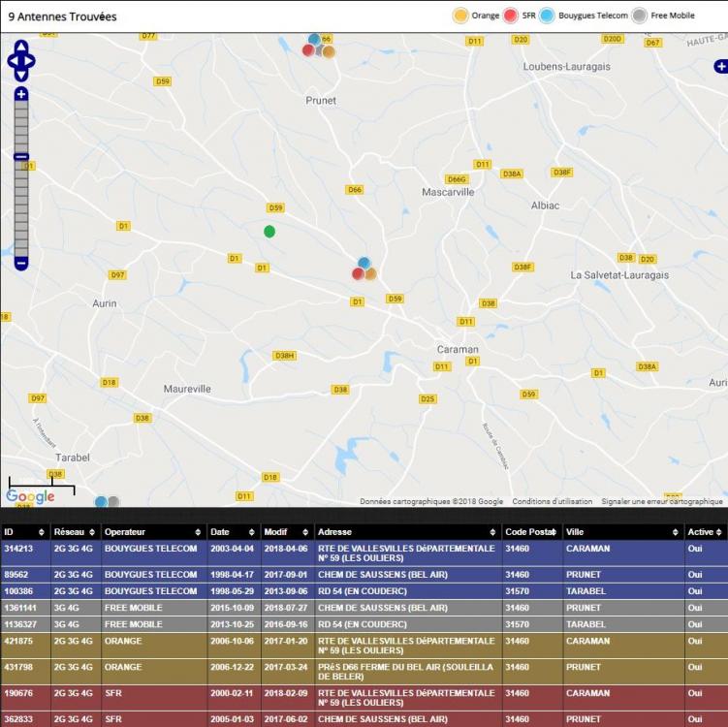
Task: Click address PRèS D66 FERME DU BEL AIR
Action: pos(406,672)
